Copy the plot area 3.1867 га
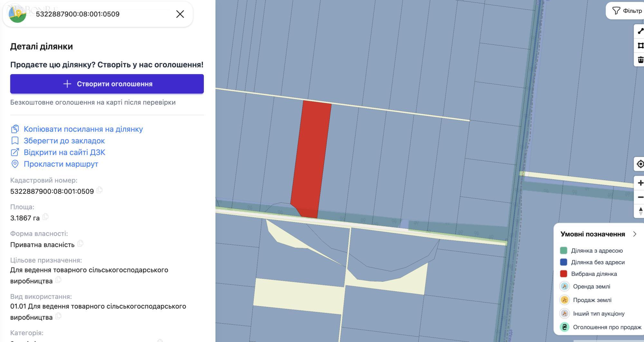Screen dimensions: 644x342 [46, 217]
